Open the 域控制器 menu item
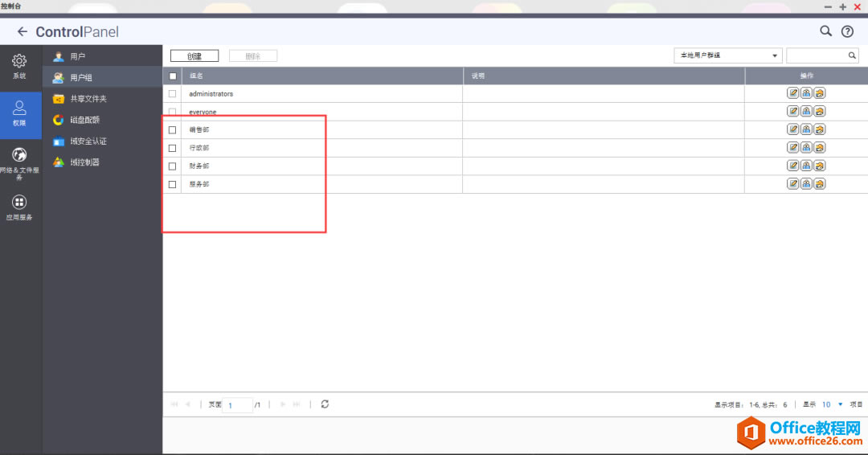Image resolution: width=868 pixels, height=455 pixels. (x=102, y=162)
